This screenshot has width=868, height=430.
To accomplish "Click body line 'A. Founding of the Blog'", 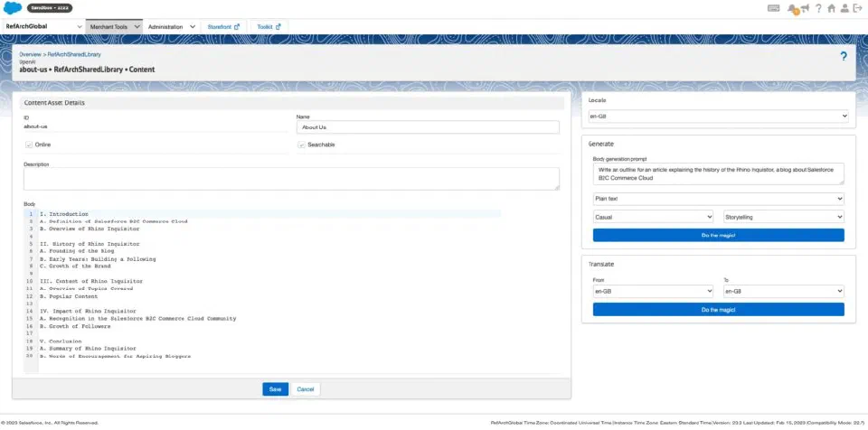I will [77, 251].
